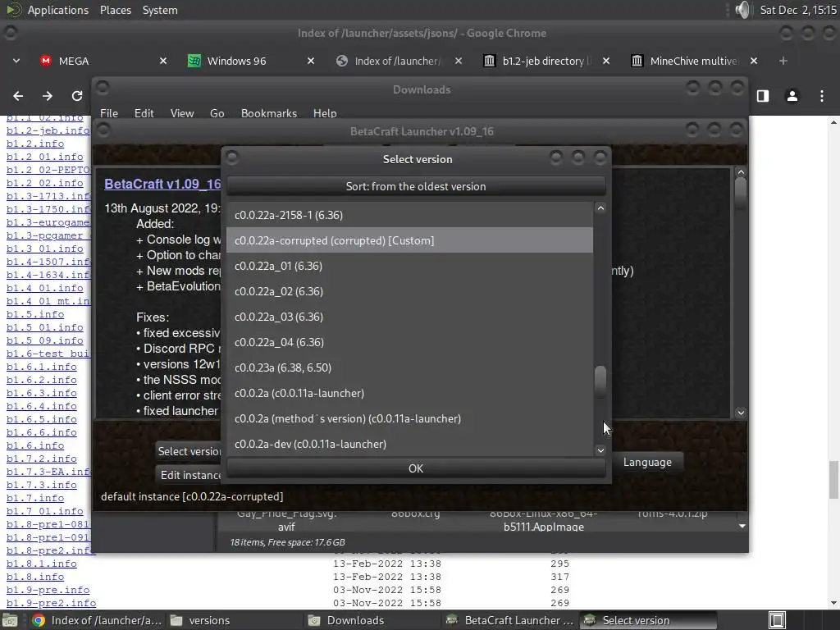The image size is (840, 630).
Task: Switch to BetaCraft Launcher in taskbar
Action: tap(509, 620)
